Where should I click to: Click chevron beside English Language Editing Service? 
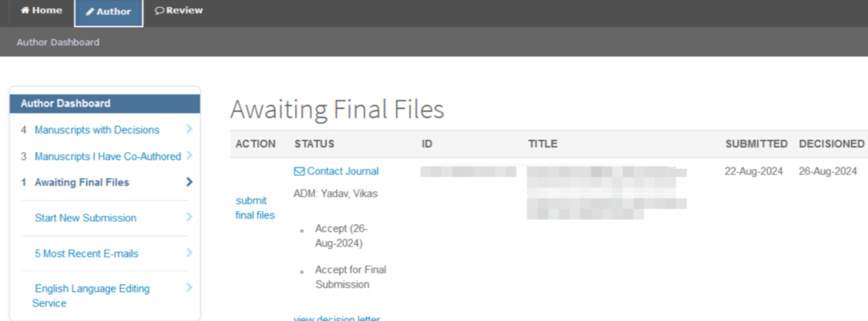pos(190,288)
